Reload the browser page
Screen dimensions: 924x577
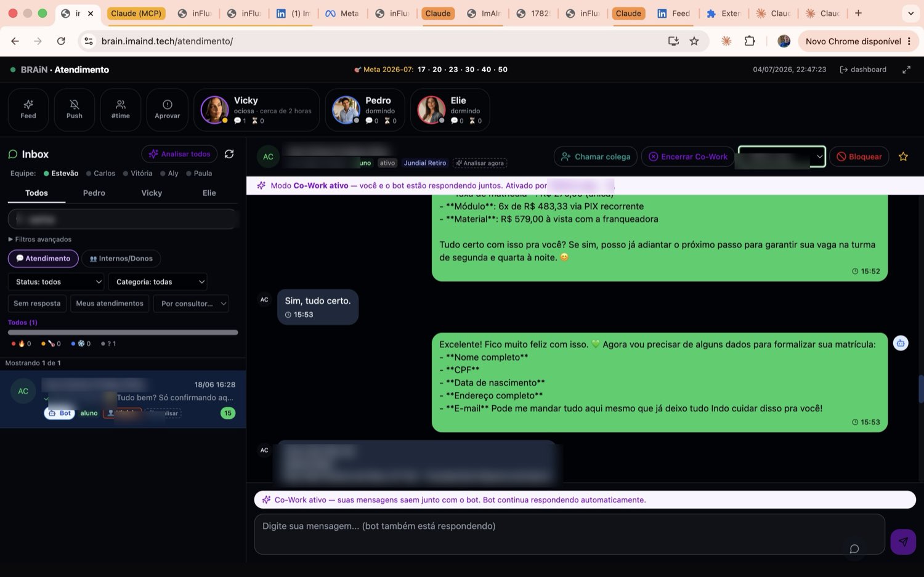61,41
